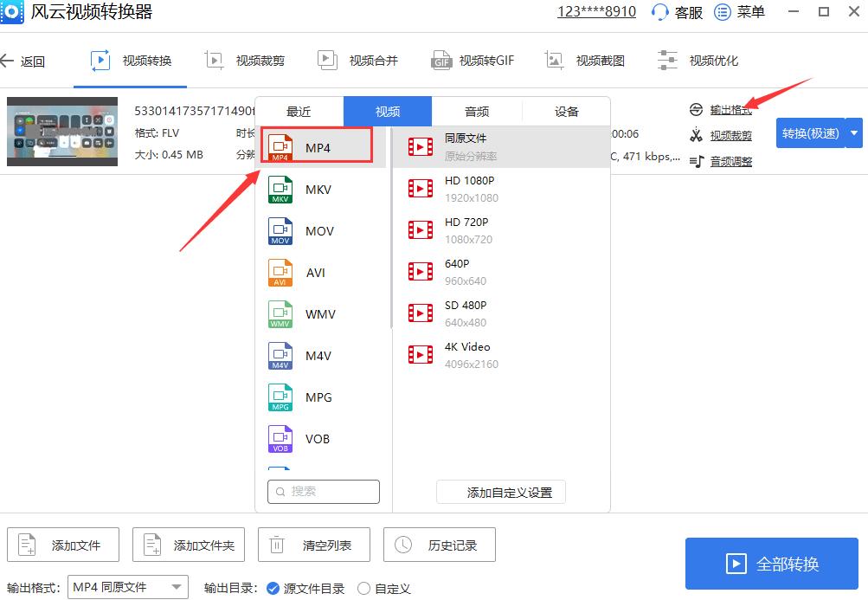Click the 全部转换 convert all button
Screen dimensions: 868x600
pos(769,563)
